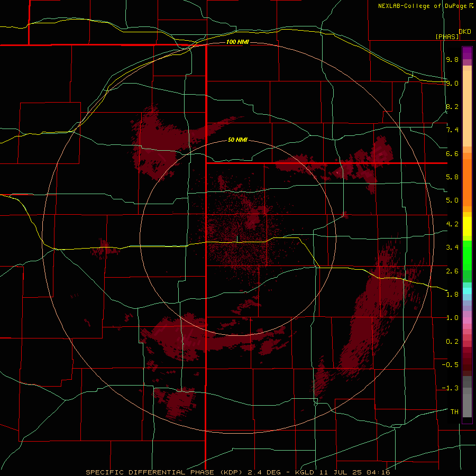This screenshot has height=476, width=476.
Task: Click the TH threshold label
Action: (454, 411)
